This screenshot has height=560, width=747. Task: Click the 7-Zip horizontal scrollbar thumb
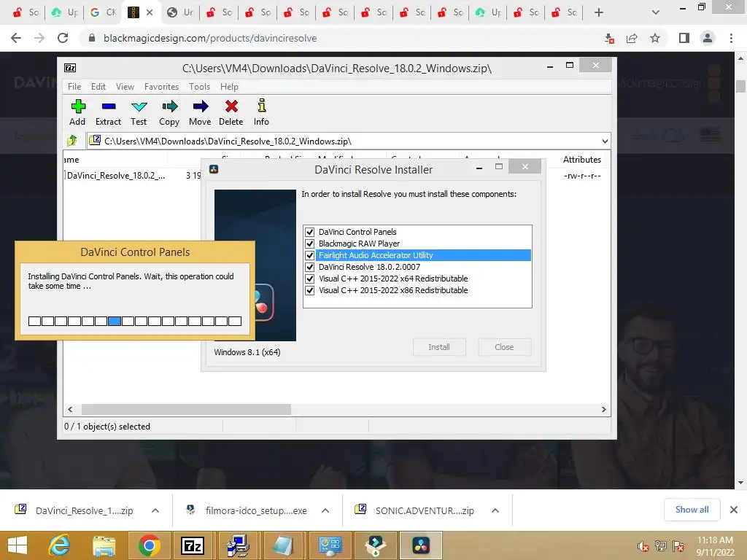coord(186,410)
